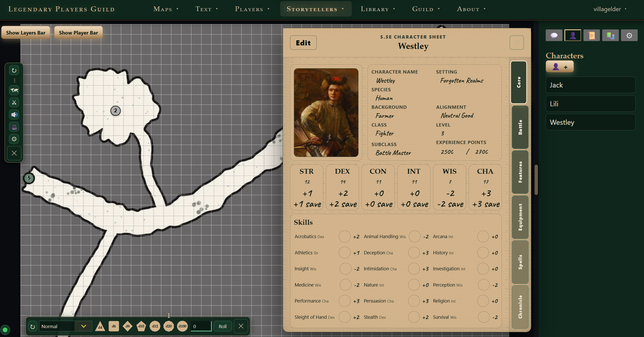Select the d100 die
644x337 pixels.
pyautogui.click(x=182, y=326)
